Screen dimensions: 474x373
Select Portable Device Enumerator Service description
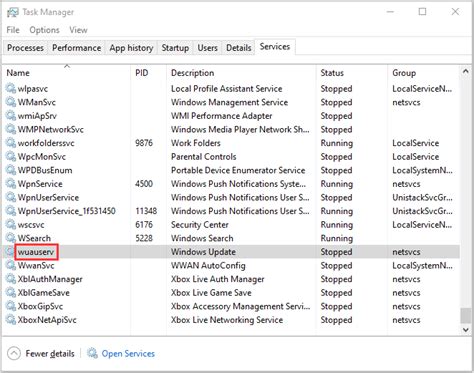click(x=238, y=170)
